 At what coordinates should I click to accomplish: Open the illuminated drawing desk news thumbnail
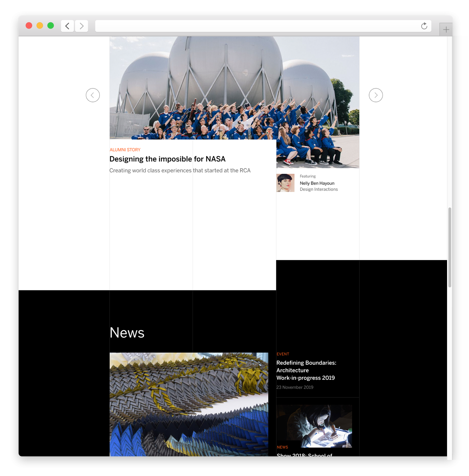pyautogui.click(x=314, y=426)
